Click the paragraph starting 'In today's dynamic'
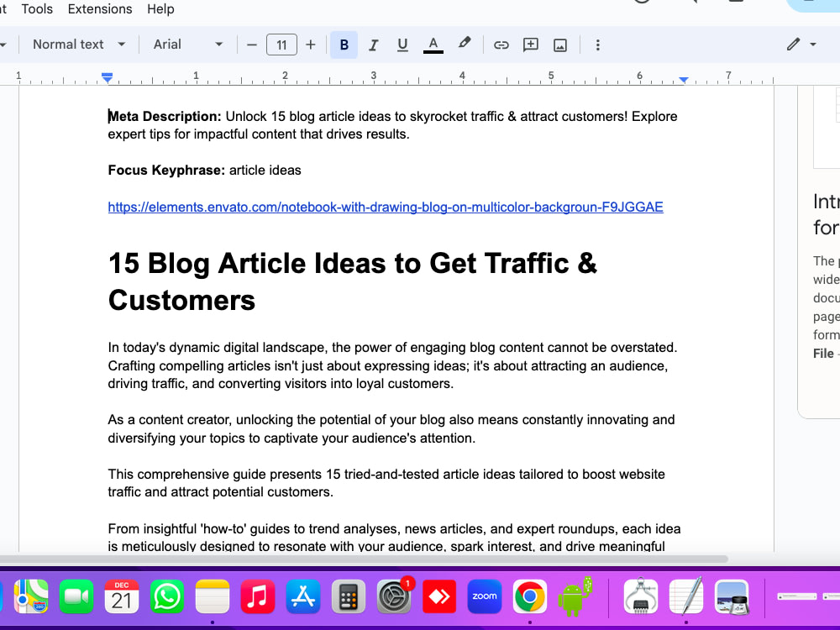 (392, 365)
